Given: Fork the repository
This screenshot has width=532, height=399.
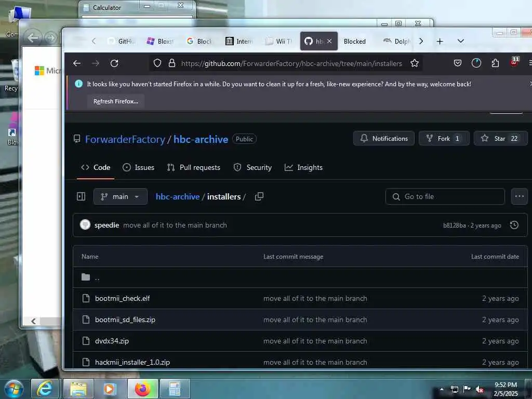Looking at the screenshot, I should (x=444, y=138).
